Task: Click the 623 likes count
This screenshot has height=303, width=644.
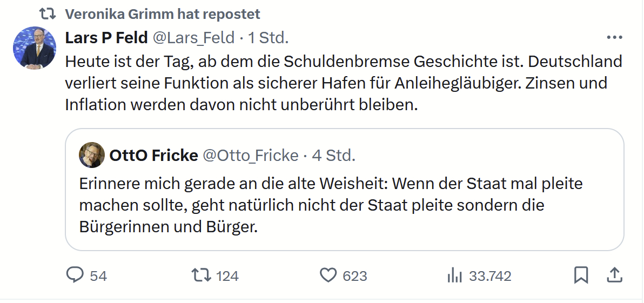Action: click(x=355, y=276)
